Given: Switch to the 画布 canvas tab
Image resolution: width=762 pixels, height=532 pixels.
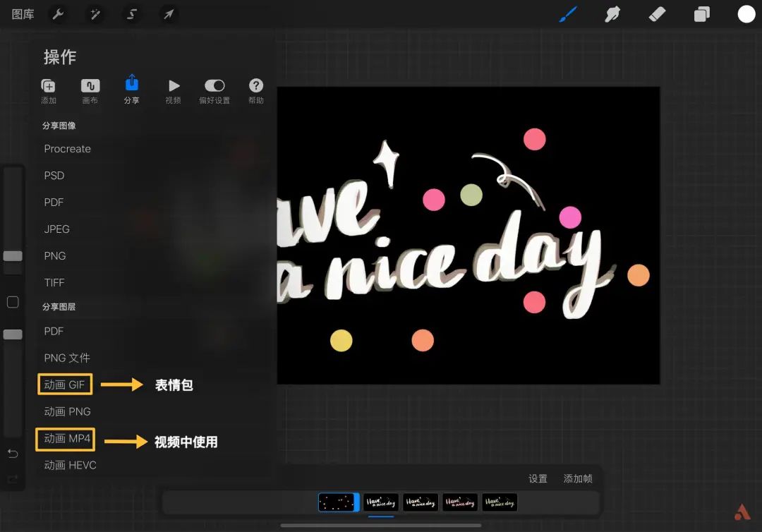Looking at the screenshot, I should [90, 91].
